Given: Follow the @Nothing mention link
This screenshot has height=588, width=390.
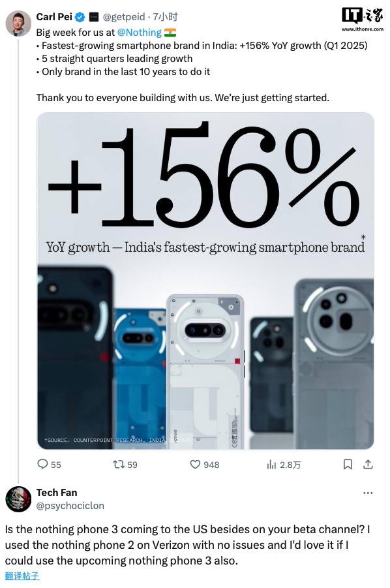Looking at the screenshot, I should point(140,33).
